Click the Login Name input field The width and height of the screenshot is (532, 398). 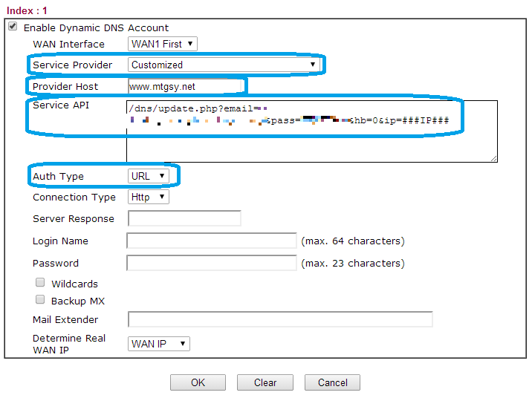click(x=212, y=241)
